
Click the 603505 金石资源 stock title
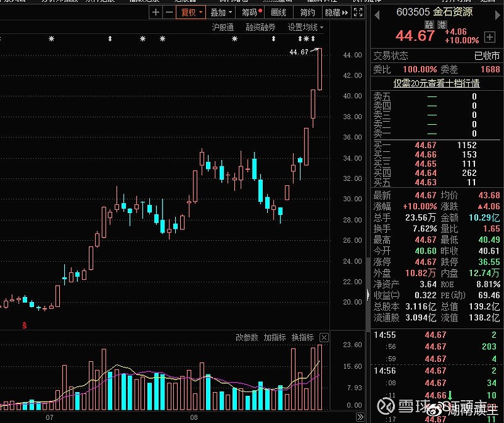434,12
